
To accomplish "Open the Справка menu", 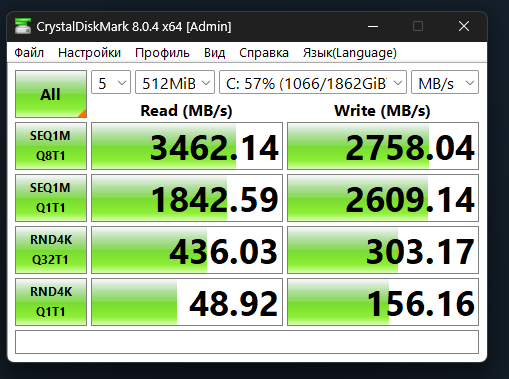I will [x=264, y=53].
